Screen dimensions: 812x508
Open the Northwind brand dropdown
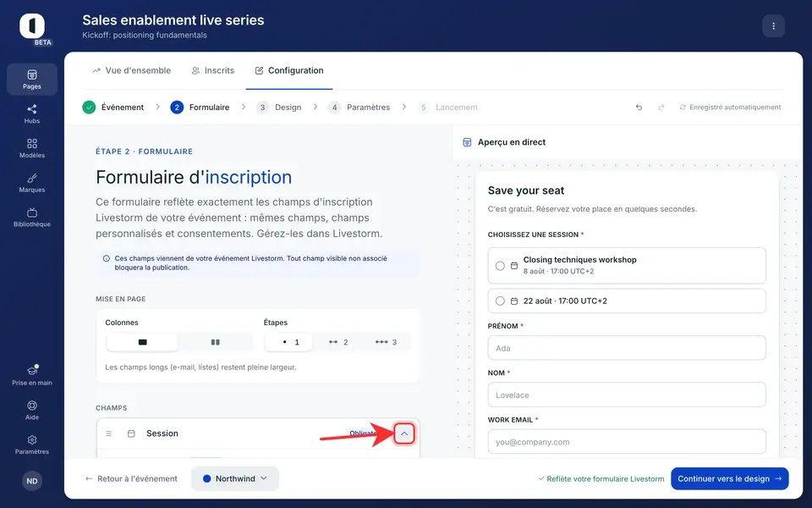tap(235, 478)
